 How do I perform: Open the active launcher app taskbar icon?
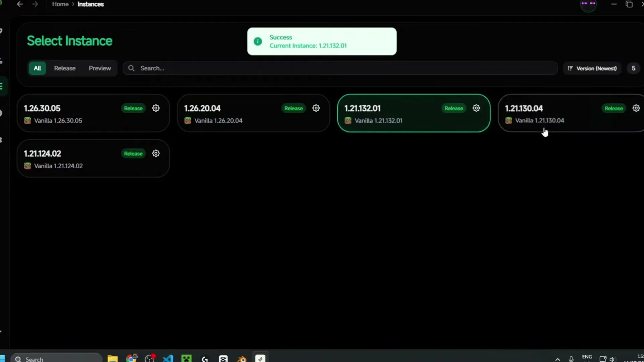click(260, 359)
